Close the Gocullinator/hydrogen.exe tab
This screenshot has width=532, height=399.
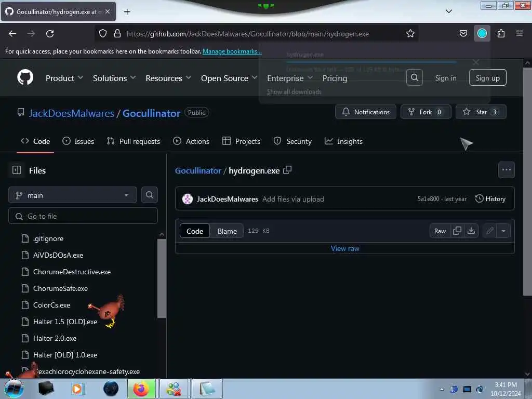click(108, 11)
